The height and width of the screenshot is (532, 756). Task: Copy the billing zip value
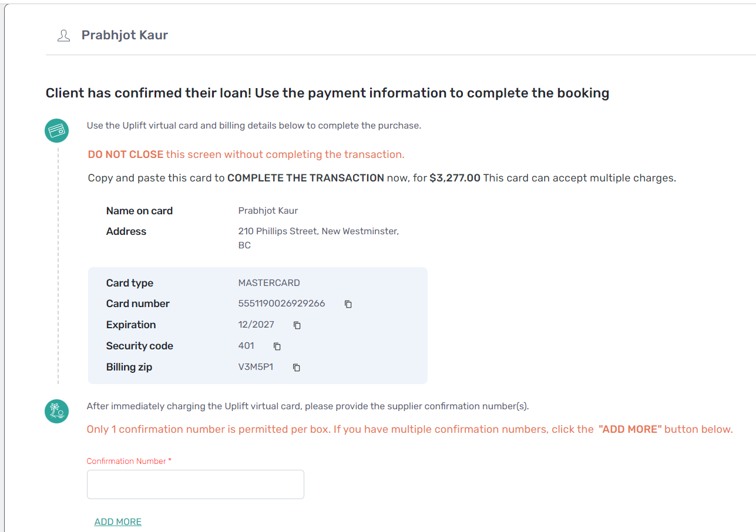pyautogui.click(x=297, y=368)
